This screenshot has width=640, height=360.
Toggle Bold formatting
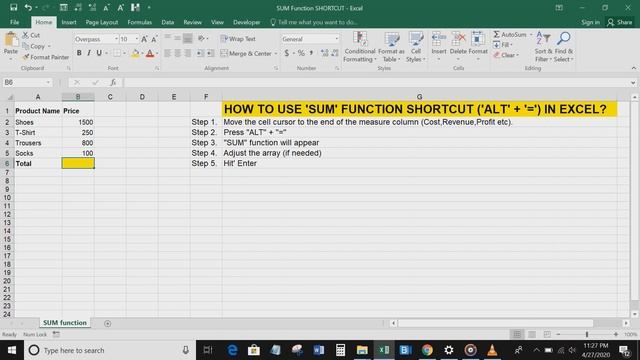(79, 53)
